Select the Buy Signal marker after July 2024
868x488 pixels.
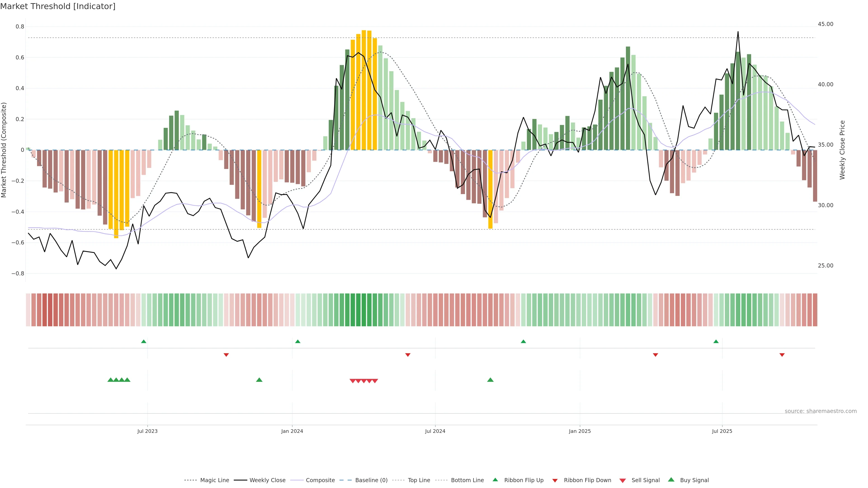coord(490,380)
